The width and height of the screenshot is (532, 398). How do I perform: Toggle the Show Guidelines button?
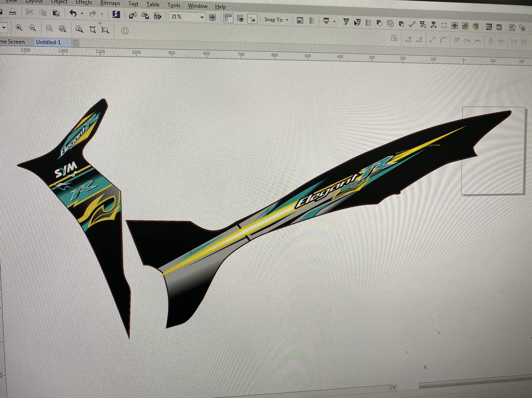point(253,19)
